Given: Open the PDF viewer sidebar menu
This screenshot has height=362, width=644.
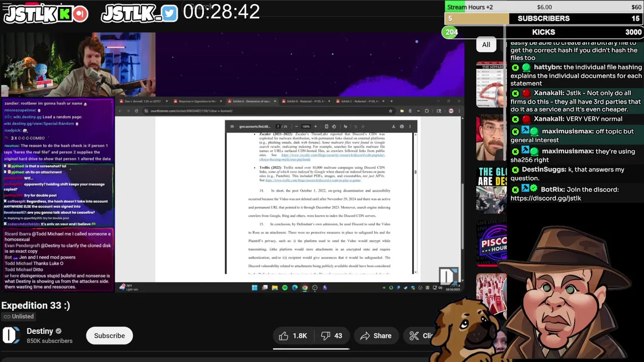Looking at the screenshot, I should tap(232, 126).
